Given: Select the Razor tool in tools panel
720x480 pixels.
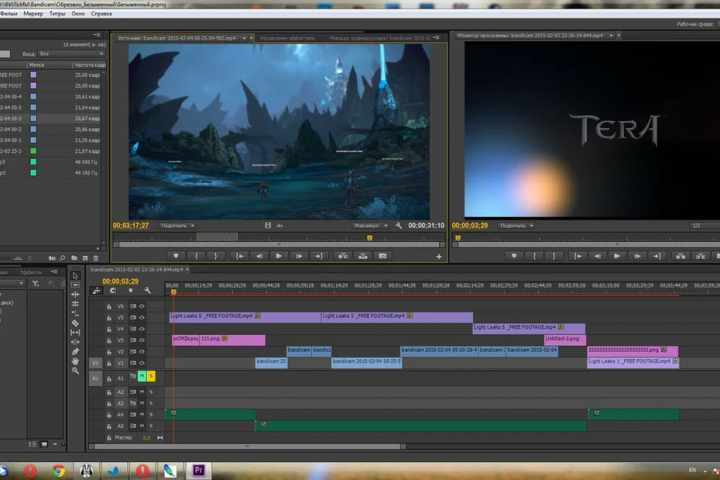Looking at the screenshot, I should pyautogui.click(x=75, y=323).
